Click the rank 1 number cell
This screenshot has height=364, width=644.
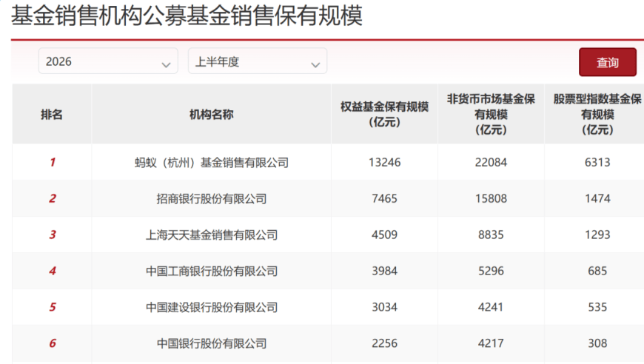click(52, 162)
